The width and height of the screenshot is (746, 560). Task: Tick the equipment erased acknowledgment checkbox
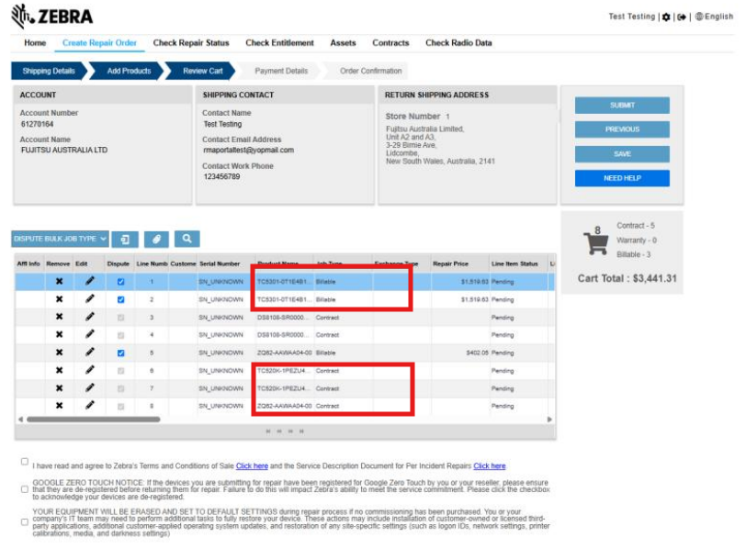[x=25, y=522]
